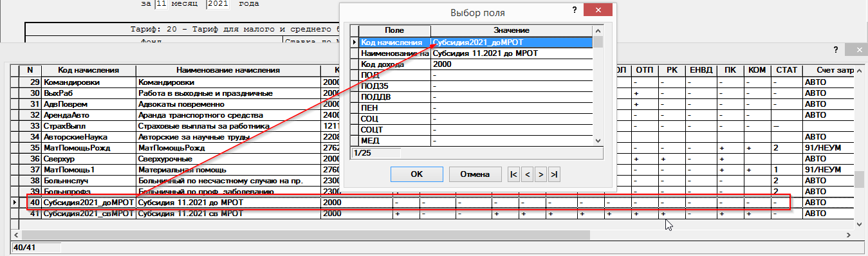Viewport: 868px width, 256px height.
Task: Click Материальная помощь name cell
Action: click(x=228, y=170)
